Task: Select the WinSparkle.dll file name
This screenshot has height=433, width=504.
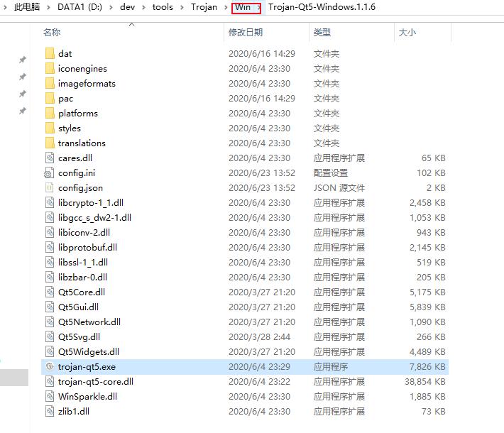Action: pyautogui.click(x=87, y=396)
